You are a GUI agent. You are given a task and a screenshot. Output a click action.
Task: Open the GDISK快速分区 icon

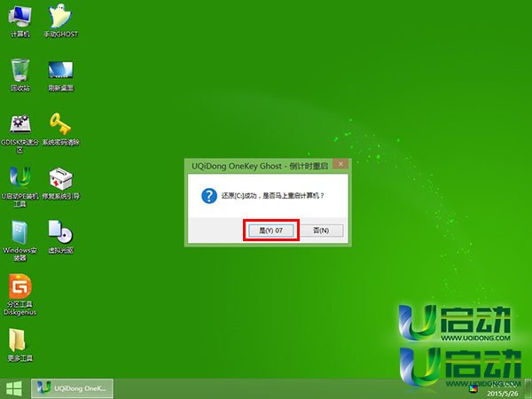20,134
